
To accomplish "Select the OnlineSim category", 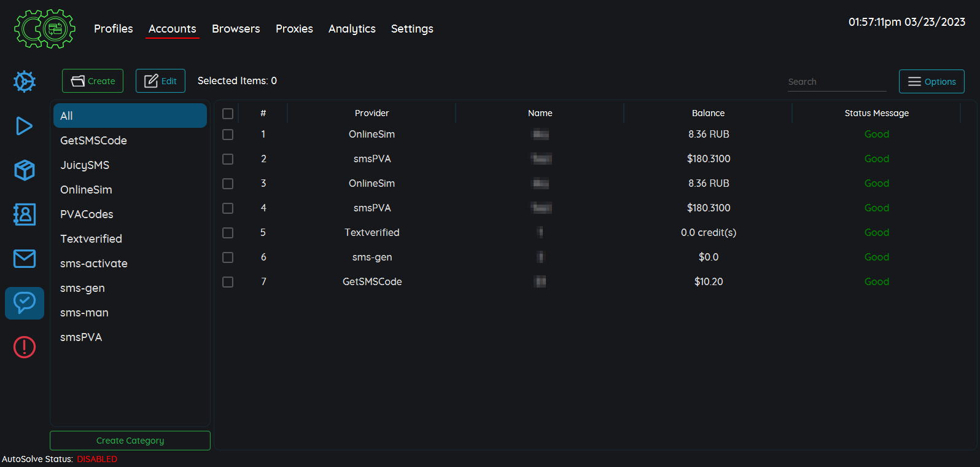I will pyautogui.click(x=130, y=189).
